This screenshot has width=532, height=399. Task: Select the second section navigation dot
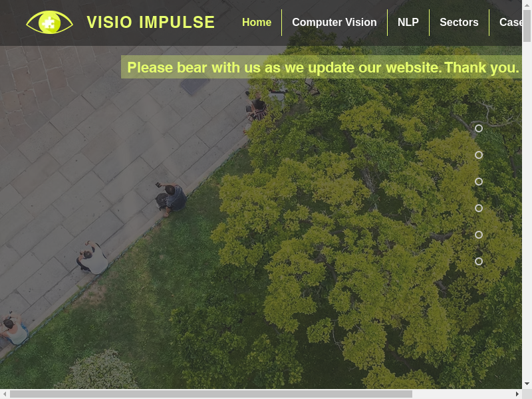coord(479,155)
